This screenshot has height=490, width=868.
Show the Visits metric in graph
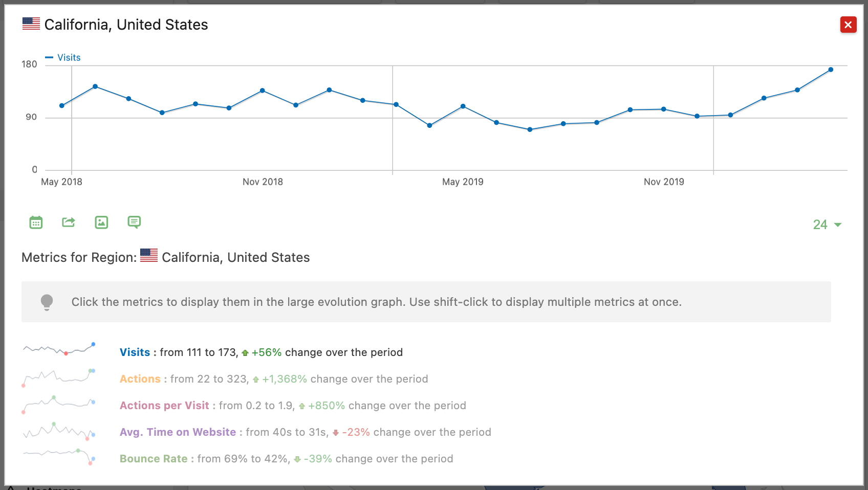coord(135,352)
